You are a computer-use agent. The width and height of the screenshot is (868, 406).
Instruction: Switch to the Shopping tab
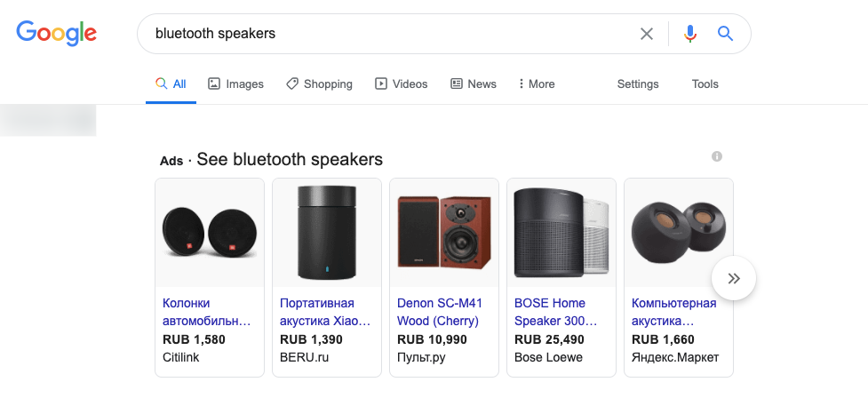click(320, 84)
